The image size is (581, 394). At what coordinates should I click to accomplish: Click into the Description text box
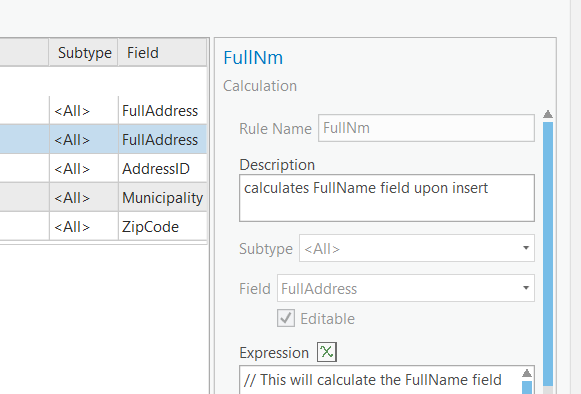coord(386,198)
